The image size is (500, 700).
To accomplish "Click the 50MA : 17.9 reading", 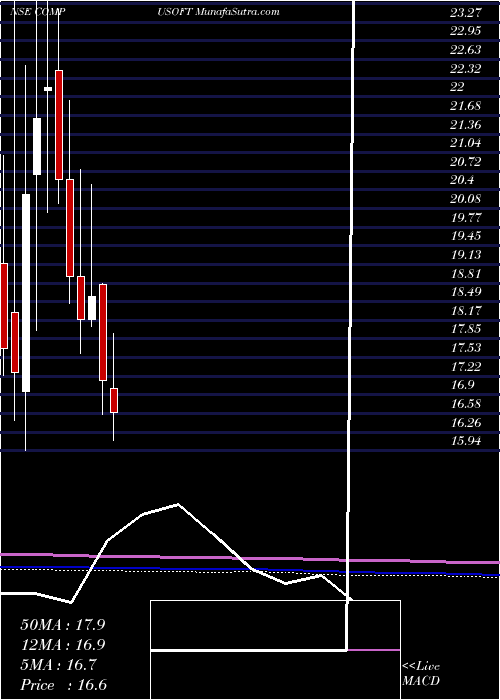I will point(63,625).
